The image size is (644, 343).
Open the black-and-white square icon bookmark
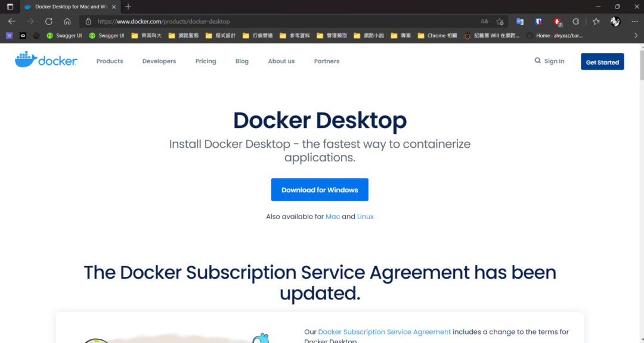pos(23,36)
